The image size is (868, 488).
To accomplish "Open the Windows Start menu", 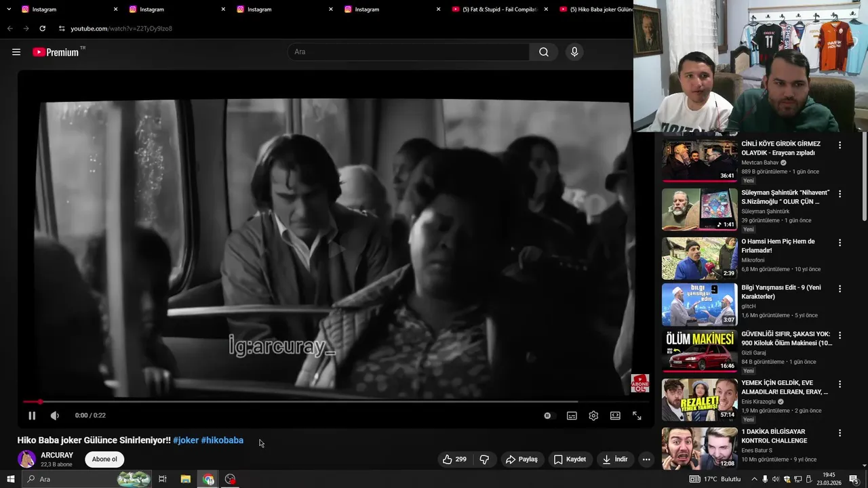I will click(10, 479).
